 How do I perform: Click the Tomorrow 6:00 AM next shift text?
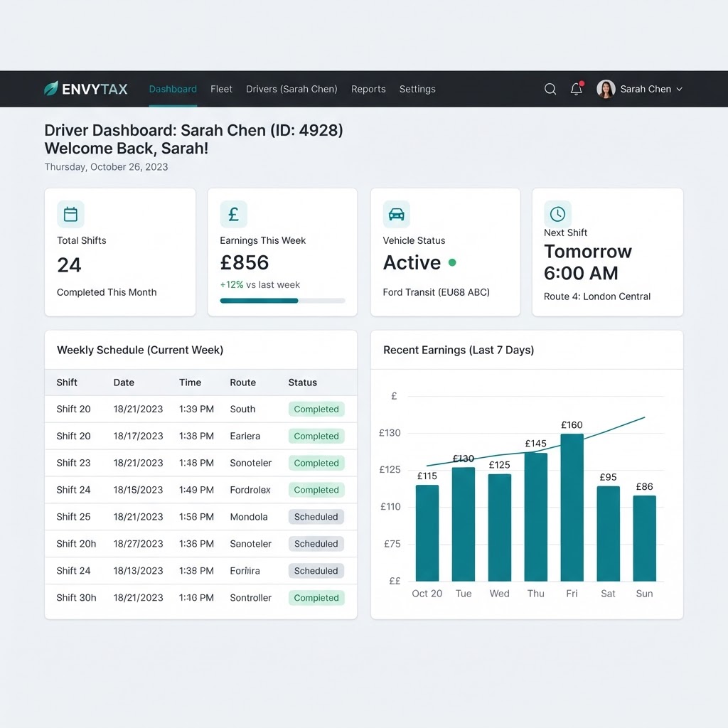point(588,262)
